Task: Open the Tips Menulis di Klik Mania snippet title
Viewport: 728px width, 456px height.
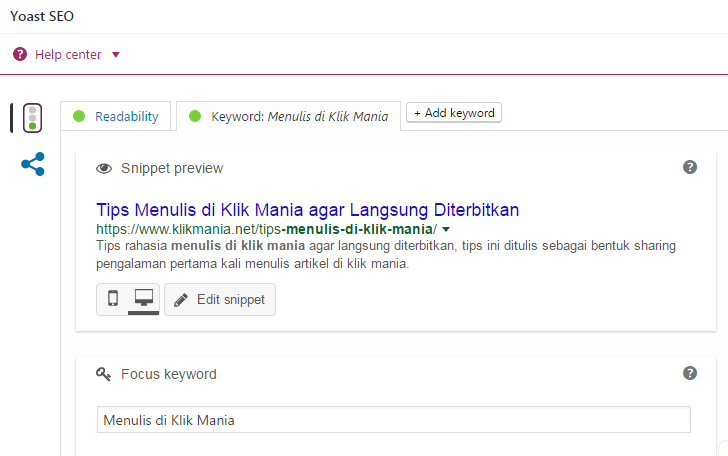Action: 307,210
